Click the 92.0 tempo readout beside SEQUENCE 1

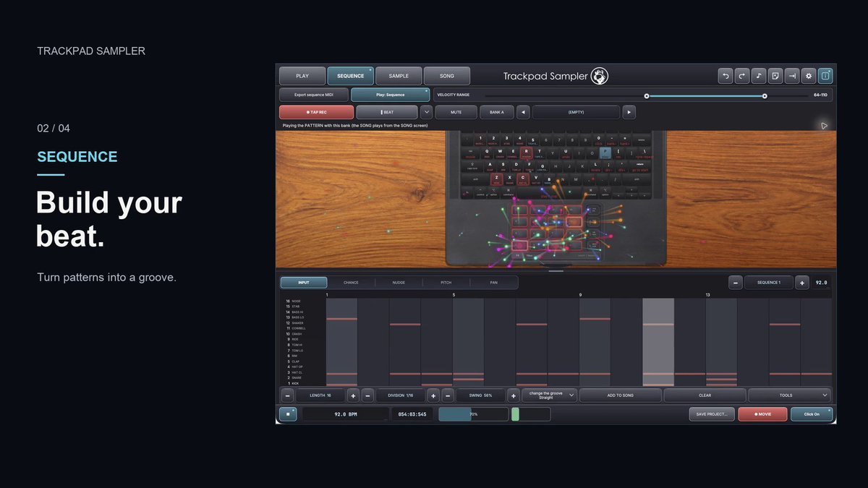[x=821, y=283]
